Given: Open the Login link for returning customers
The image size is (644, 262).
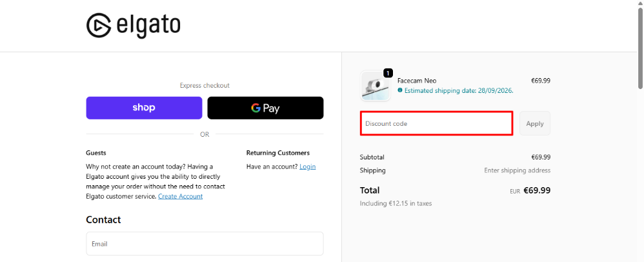Looking at the screenshot, I should [x=308, y=166].
